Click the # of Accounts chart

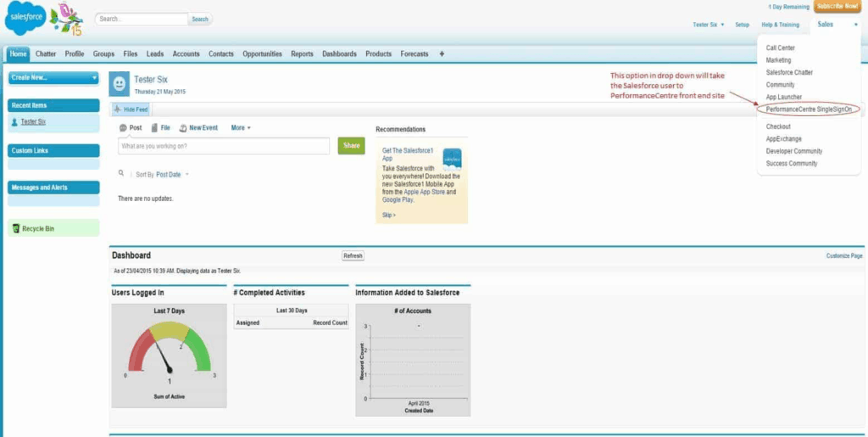pyautogui.click(x=413, y=360)
